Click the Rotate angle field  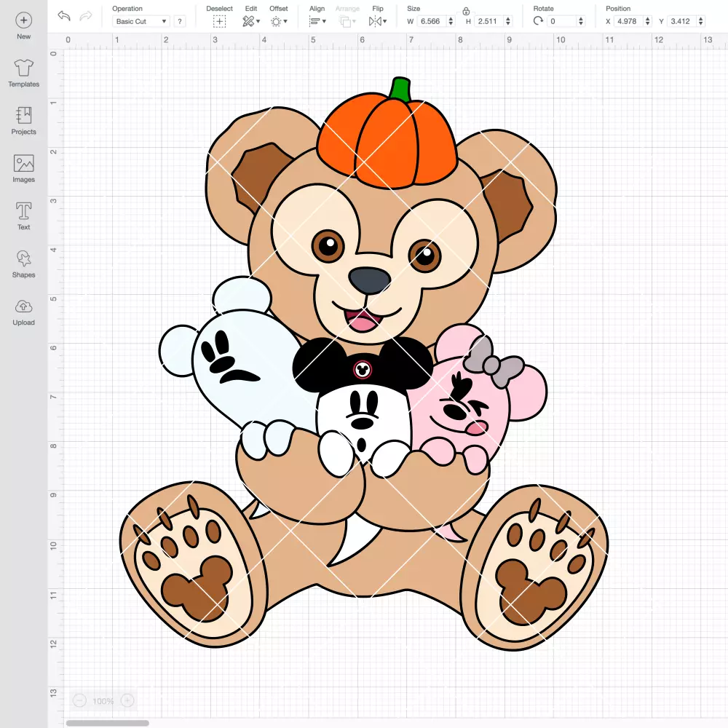click(x=562, y=21)
